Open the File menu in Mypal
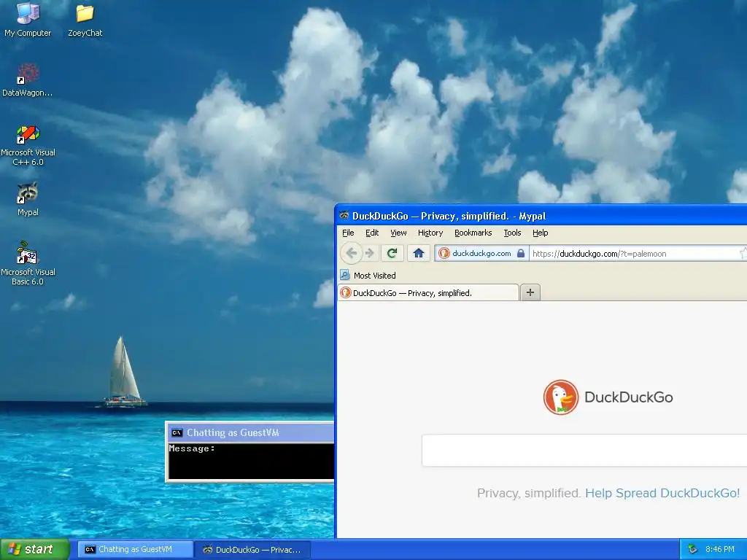This screenshot has height=560, width=747. 348,233
